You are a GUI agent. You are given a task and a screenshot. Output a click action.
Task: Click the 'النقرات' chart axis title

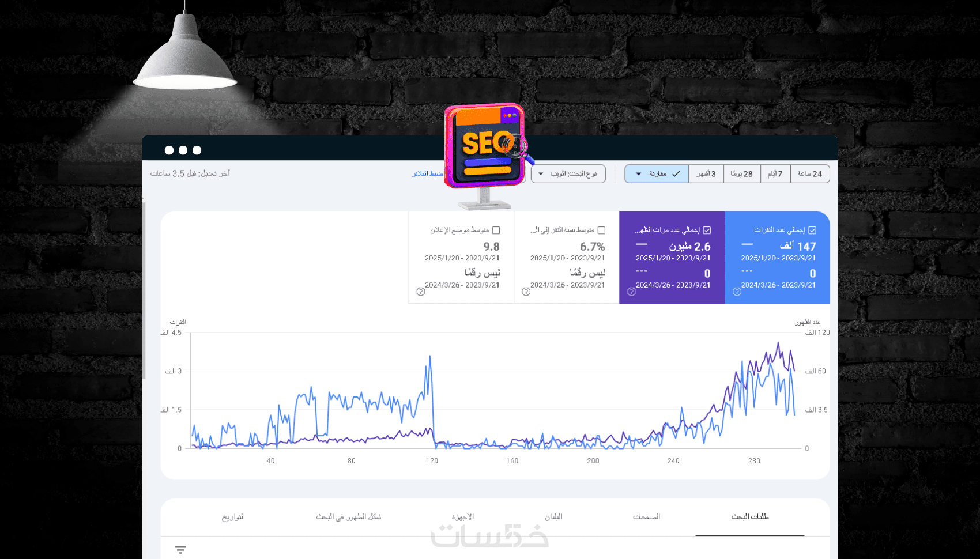(x=178, y=322)
